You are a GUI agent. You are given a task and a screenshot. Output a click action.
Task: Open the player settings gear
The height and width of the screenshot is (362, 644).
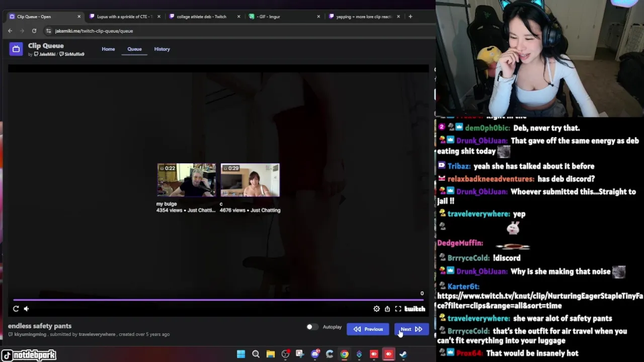376,309
